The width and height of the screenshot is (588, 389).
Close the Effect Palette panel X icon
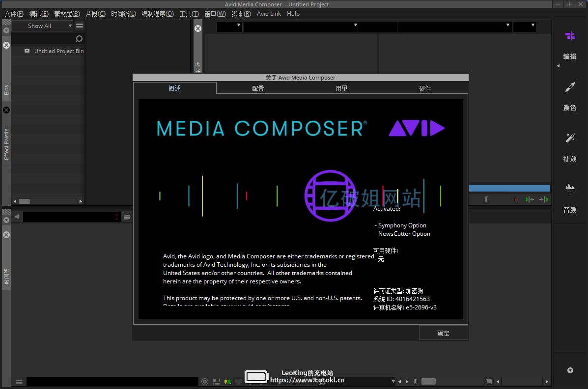(x=6, y=110)
